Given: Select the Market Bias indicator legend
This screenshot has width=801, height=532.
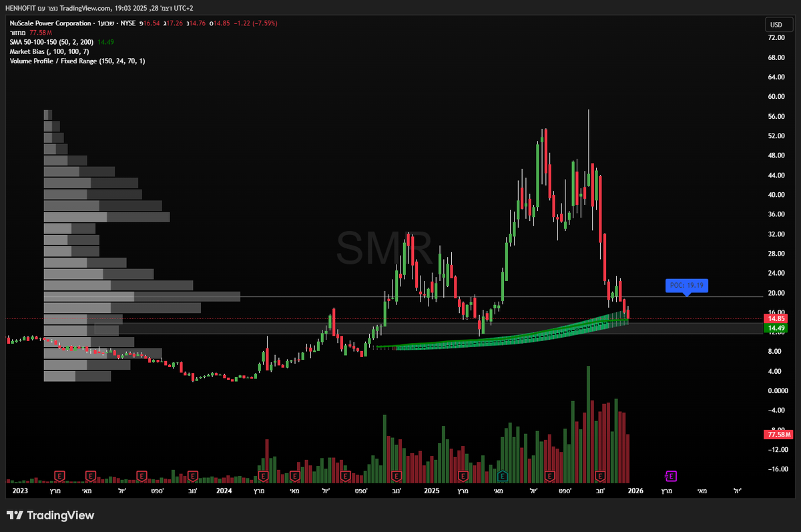Looking at the screenshot, I should [49, 51].
